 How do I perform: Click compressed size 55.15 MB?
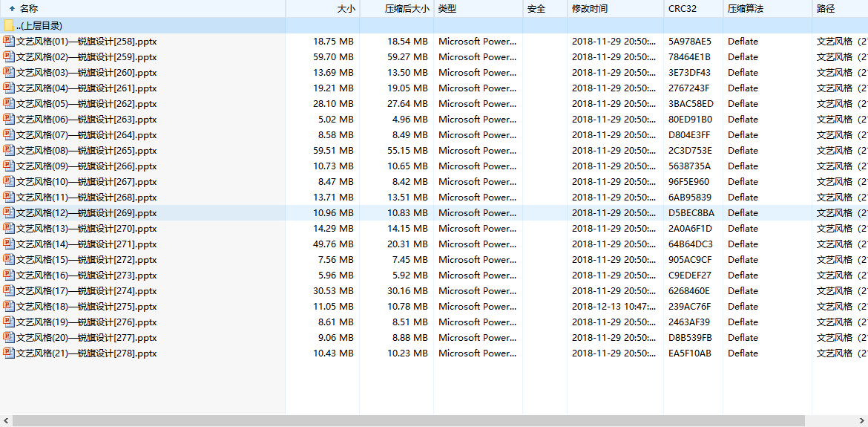point(407,150)
